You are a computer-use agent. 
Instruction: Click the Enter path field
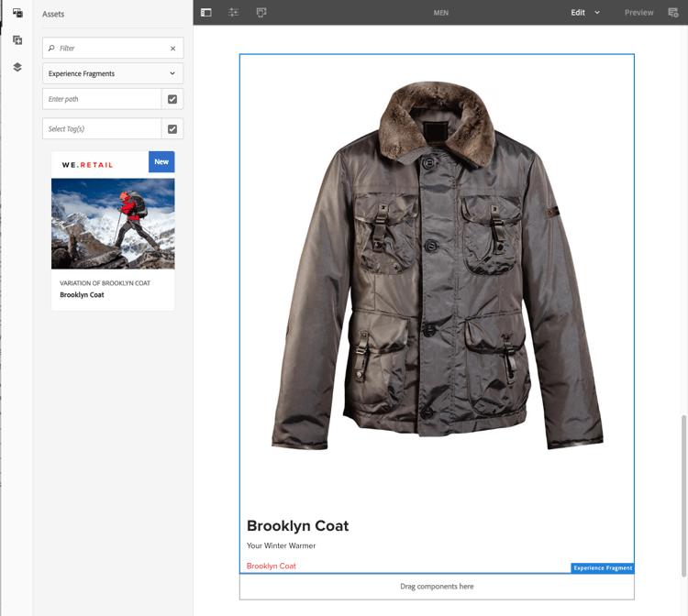tap(102, 99)
